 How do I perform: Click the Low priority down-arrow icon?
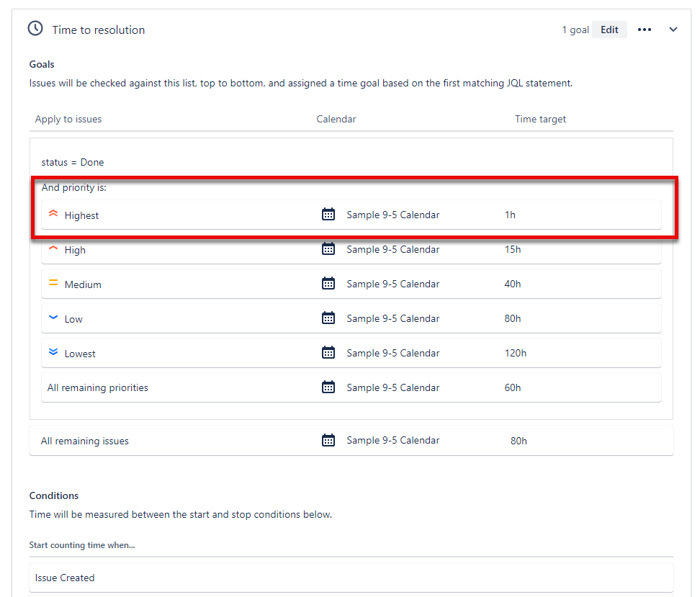coord(53,318)
